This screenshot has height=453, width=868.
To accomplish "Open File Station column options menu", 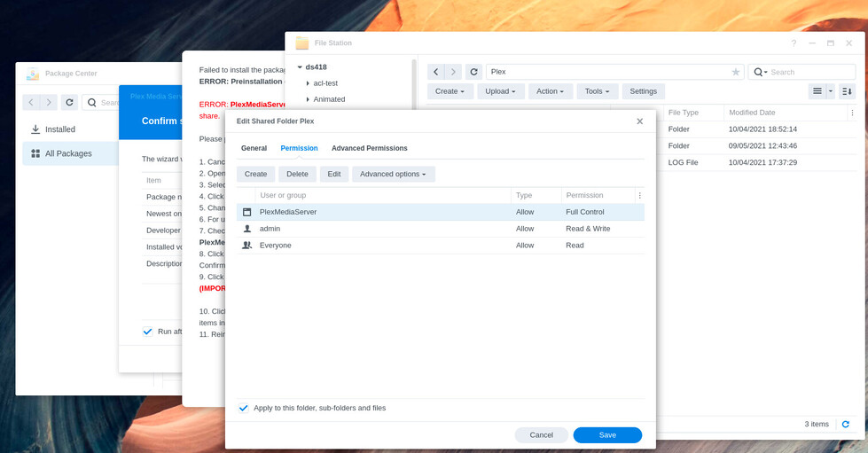I will click(853, 113).
